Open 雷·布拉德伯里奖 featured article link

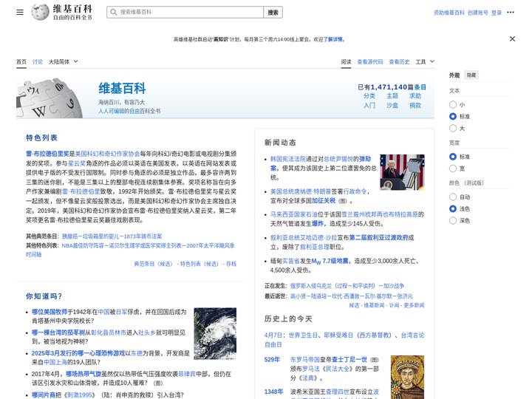47,154
